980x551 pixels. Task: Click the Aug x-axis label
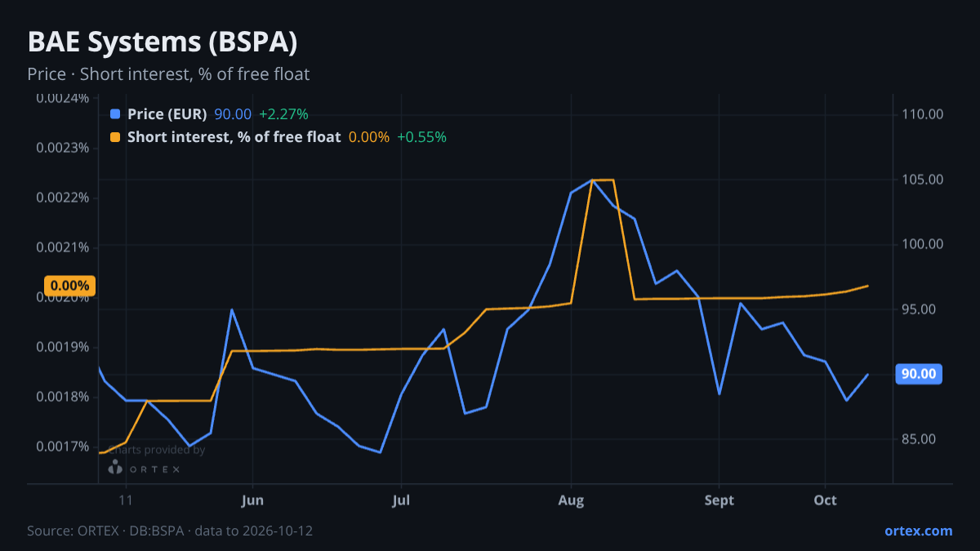click(x=571, y=500)
